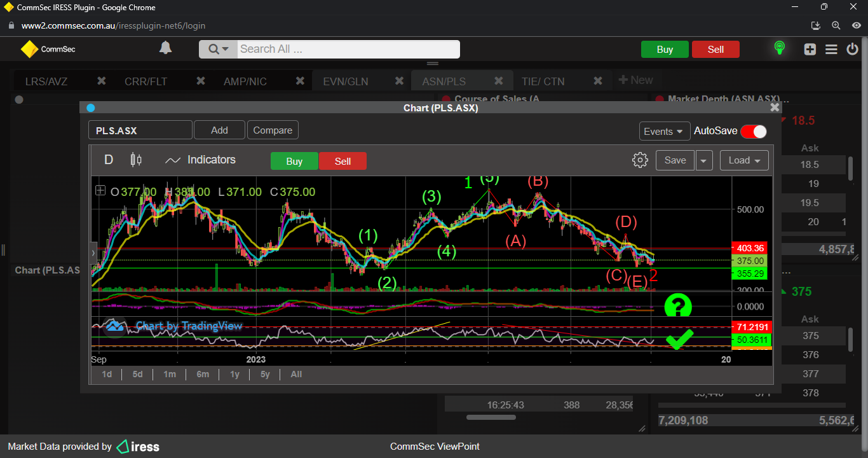Switch to the AMP/NIC tab
This screenshot has width=868, height=458.
tap(245, 81)
